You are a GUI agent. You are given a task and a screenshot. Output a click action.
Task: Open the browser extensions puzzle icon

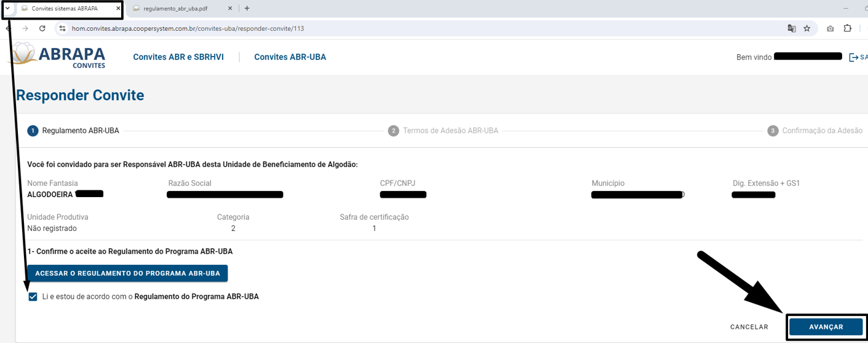(848, 28)
